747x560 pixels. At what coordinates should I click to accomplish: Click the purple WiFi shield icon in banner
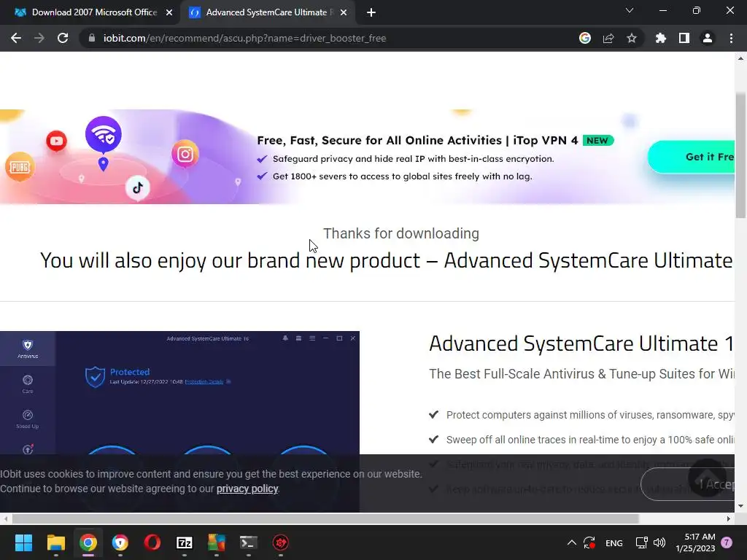(x=104, y=135)
